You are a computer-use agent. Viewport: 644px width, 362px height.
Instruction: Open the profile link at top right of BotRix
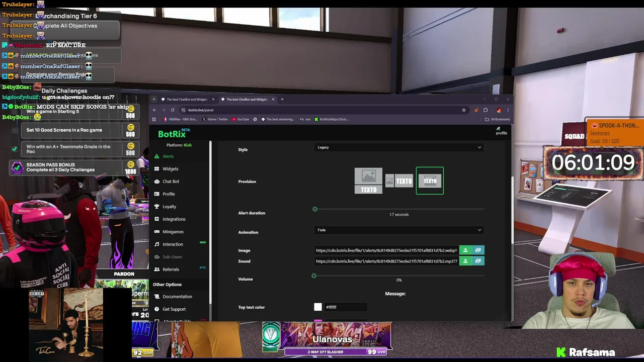[x=501, y=131]
